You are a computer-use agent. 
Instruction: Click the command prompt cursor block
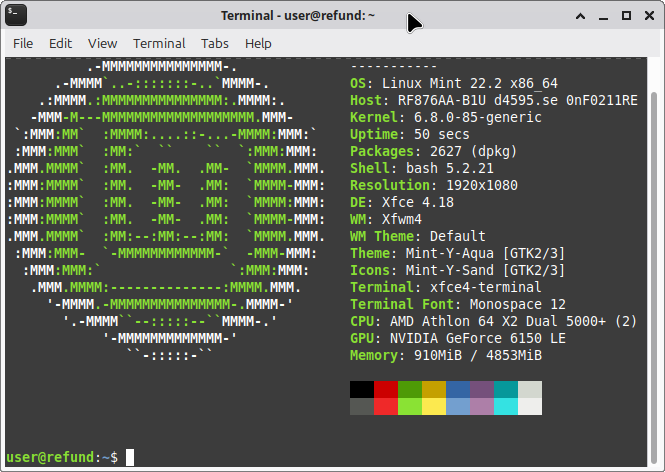pyautogui.click(x=130, y=457)
